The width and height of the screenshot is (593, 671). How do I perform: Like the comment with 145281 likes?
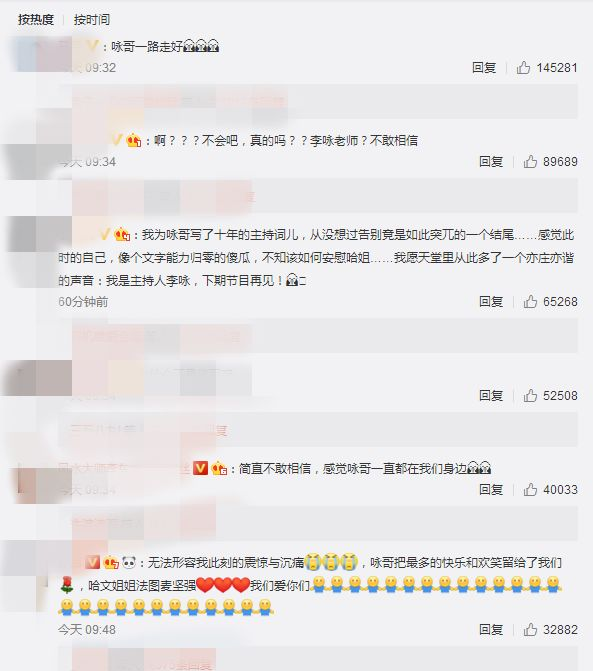(x=523, y=68)
